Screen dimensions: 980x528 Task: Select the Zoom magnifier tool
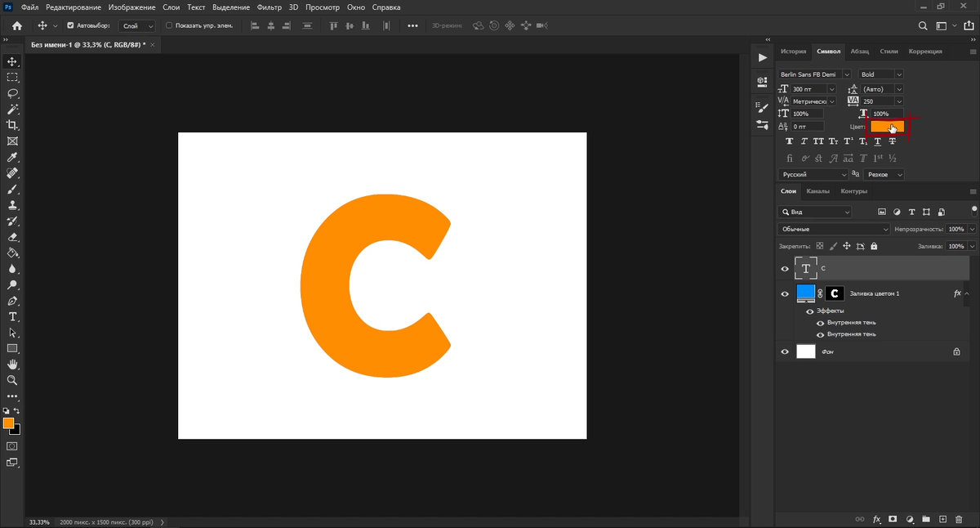[x=12, y=380]
